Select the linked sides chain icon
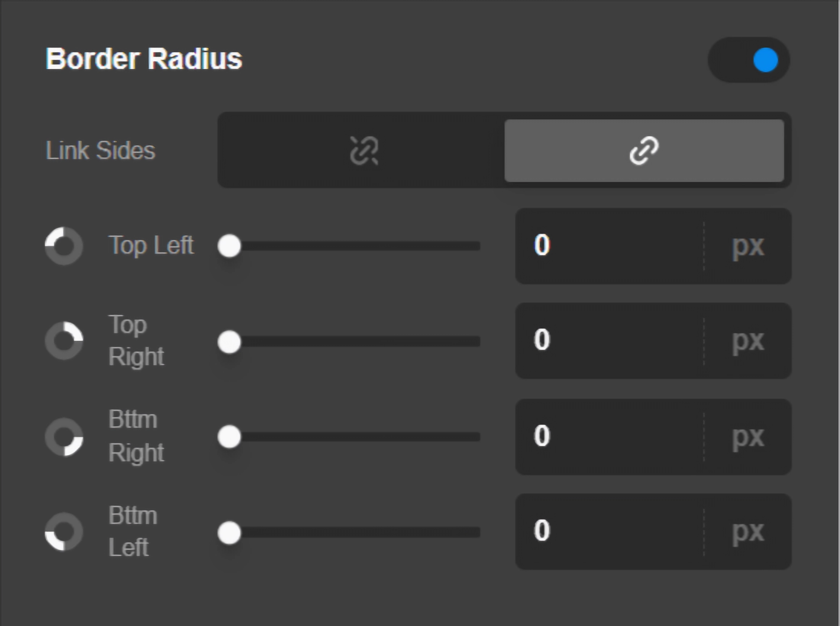 coord(644,150)
